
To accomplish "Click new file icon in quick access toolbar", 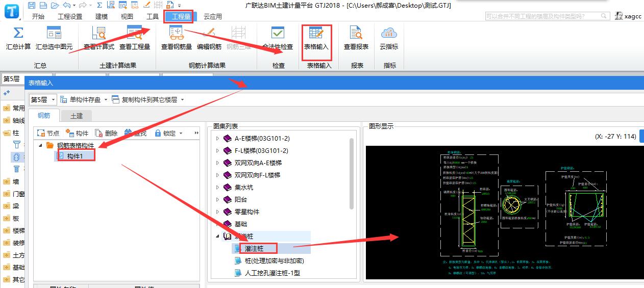I will click(43, 5).
